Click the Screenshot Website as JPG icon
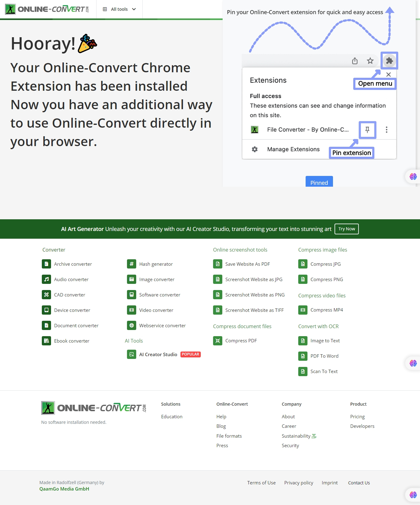This screenshot has height=505, width=420. (x=218, y=279)
